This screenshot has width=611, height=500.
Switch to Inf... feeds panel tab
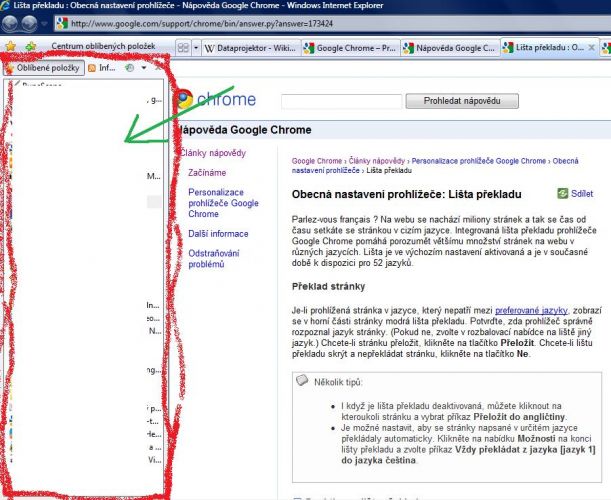[x=102, y=68]
